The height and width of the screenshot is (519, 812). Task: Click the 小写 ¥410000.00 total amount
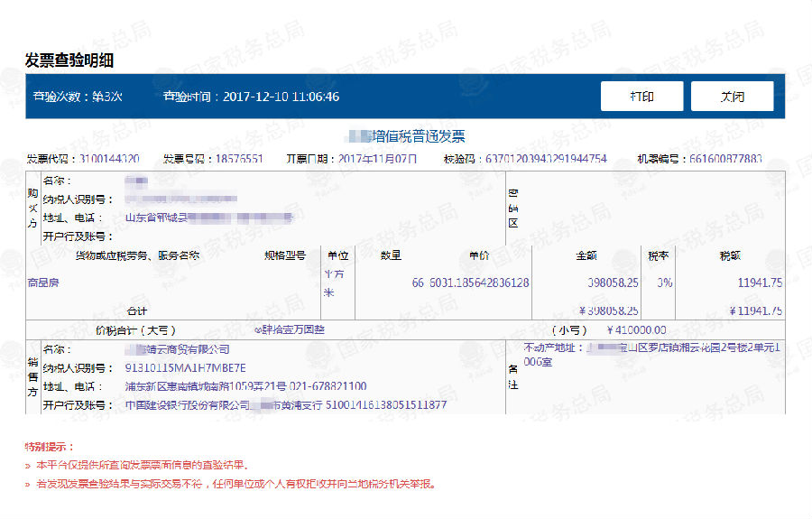tap(637, 329)
